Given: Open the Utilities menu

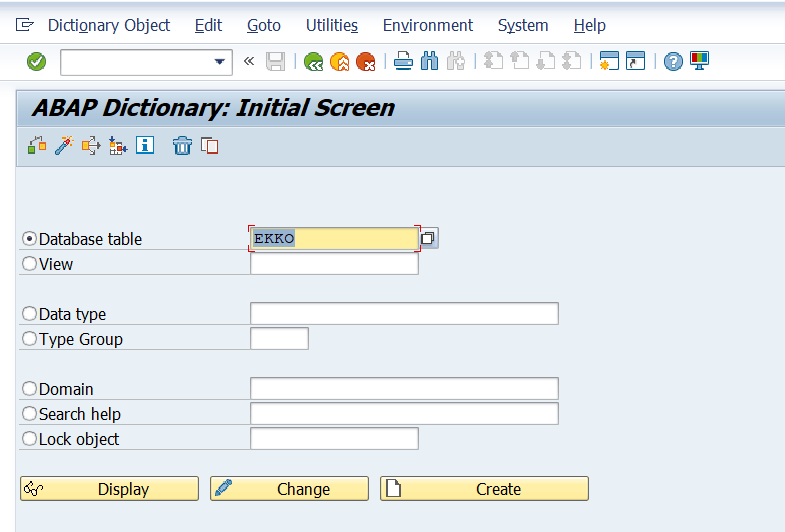Looking at the screenshot, I should pyautogui.click(x=331, y=25).
